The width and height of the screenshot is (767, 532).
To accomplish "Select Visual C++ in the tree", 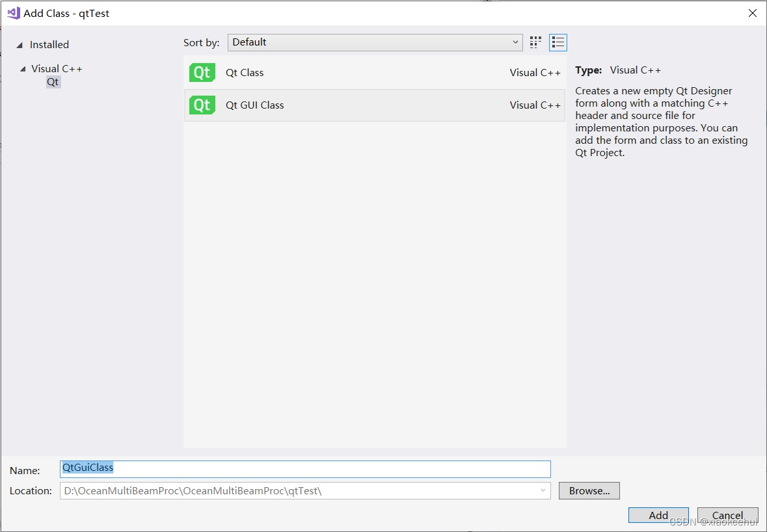I will coord(57,69).
